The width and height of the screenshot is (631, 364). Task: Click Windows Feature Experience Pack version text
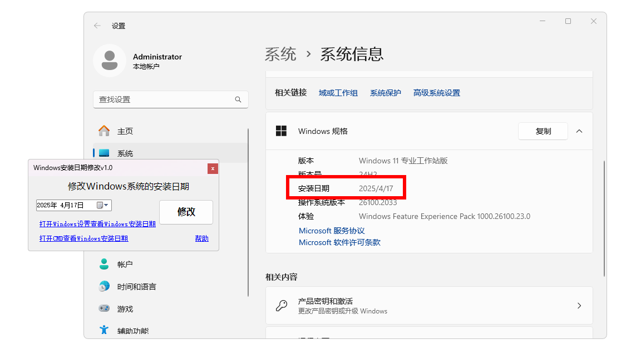point(445,216)
